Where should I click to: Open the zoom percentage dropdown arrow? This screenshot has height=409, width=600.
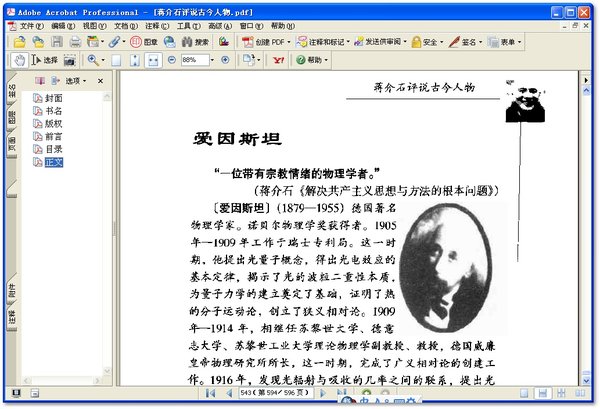(x=212, y=60)
